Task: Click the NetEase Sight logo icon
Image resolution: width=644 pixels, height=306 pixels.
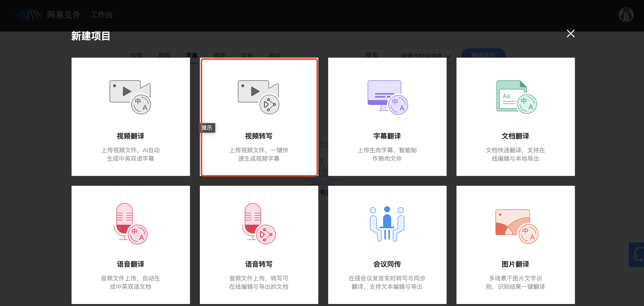Action: click(28, 15)
